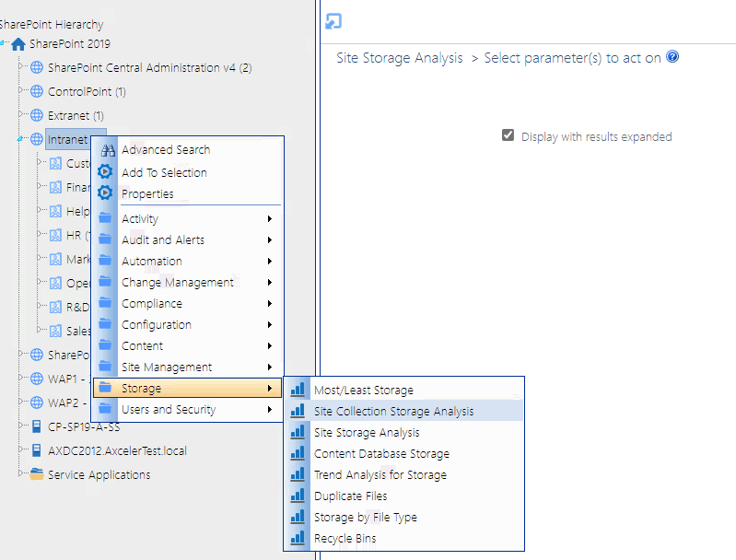This screenshot has width=736, height=560.
Task: Click the server icon for CP-SP19-A-SS
Action: [x=37, y=426]
